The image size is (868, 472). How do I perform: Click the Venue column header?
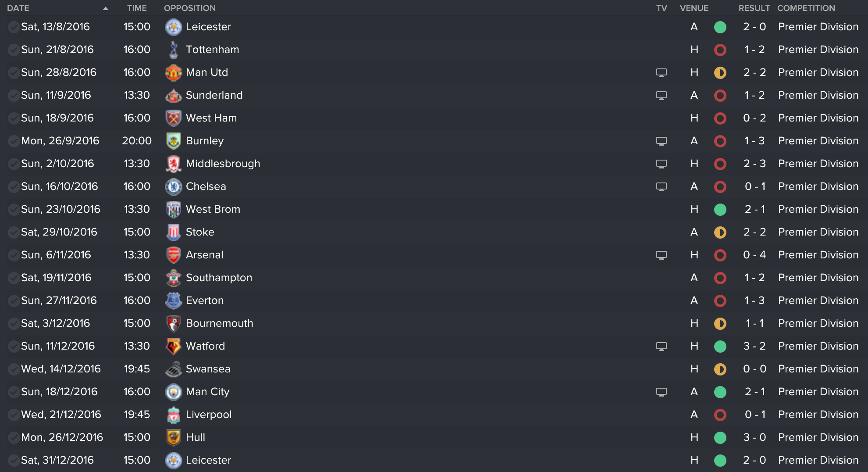click(694, 8)
